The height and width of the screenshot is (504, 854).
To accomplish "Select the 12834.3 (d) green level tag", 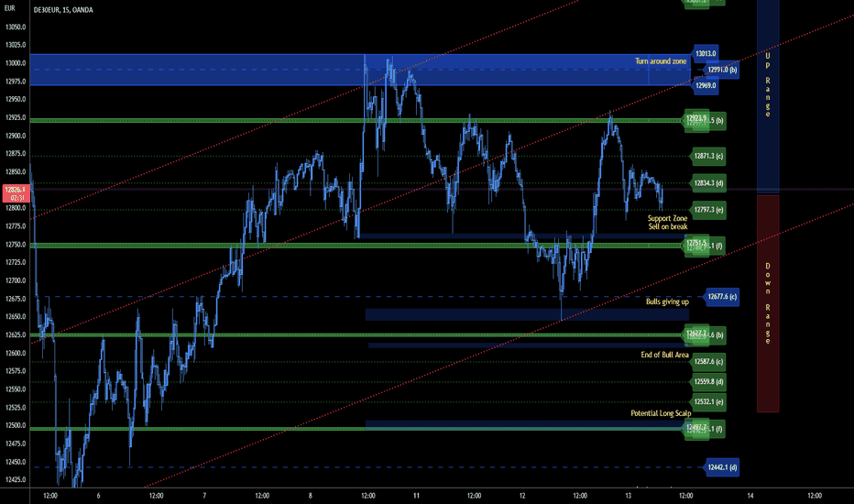I will [708, 183].
